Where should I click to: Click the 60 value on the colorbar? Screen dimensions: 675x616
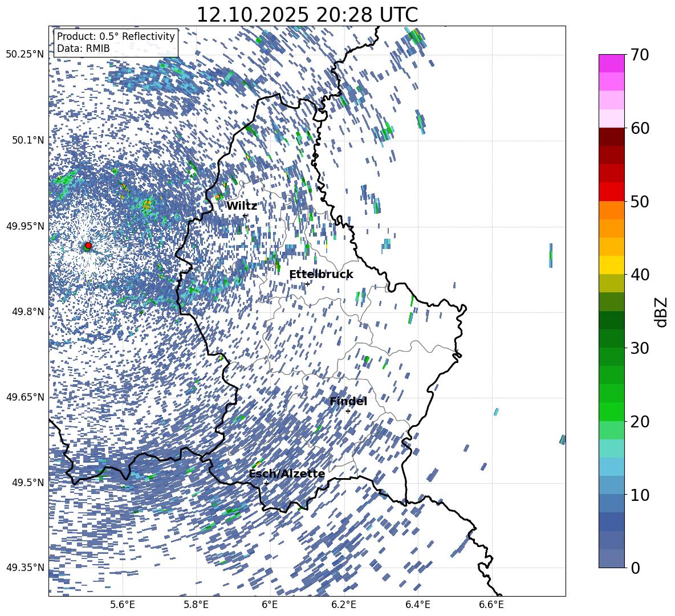[x=640, y=128]
